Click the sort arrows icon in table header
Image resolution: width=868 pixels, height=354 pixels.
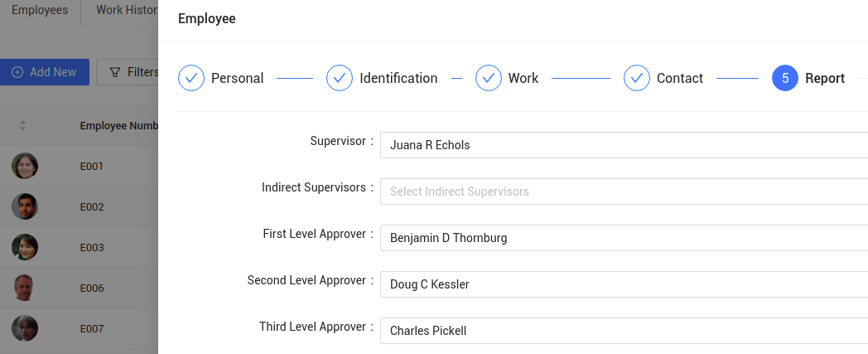point(22,126)
